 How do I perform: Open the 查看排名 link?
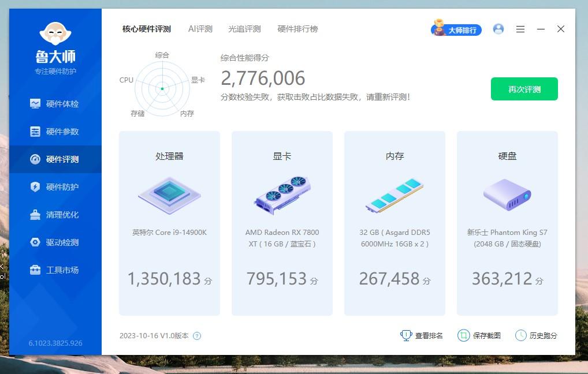click(x=429, y=336)
